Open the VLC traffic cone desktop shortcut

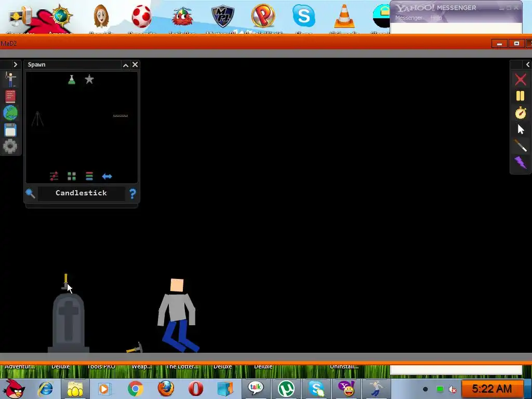point(344,16)
